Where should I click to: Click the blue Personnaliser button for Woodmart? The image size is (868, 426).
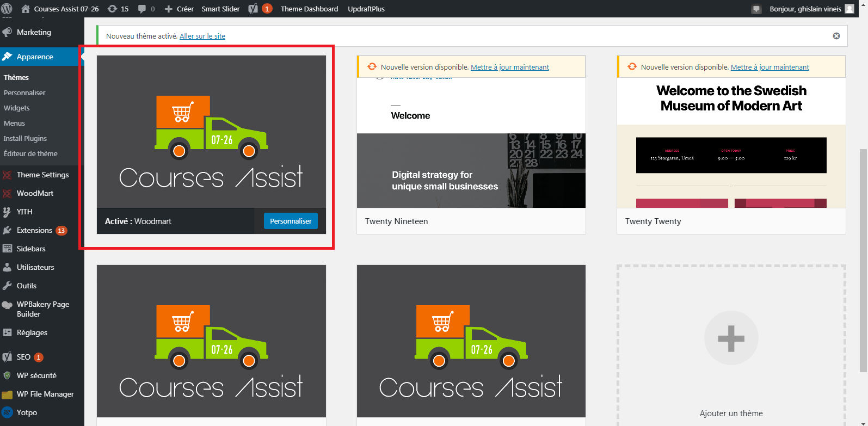pyautogui.click(x=291, y=221)
